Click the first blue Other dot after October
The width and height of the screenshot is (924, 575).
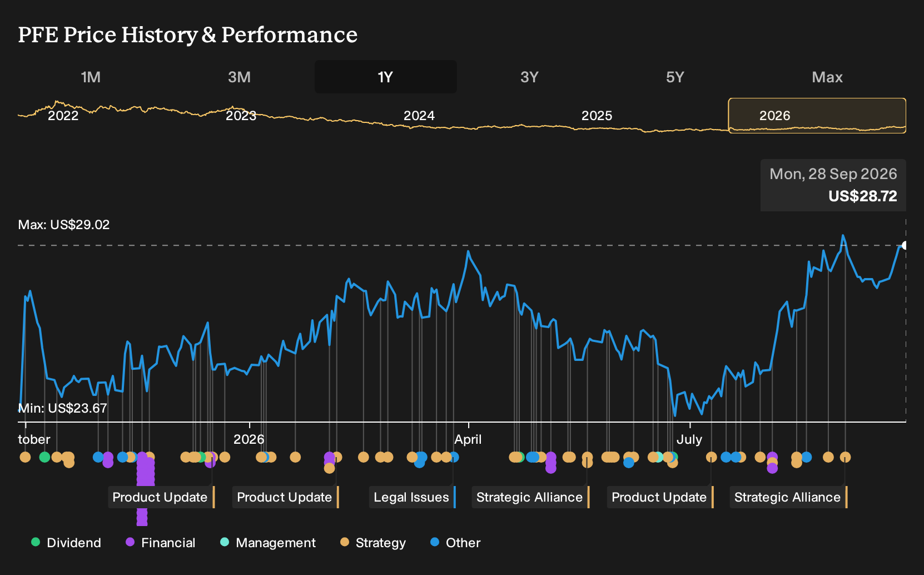coord(98,457)
